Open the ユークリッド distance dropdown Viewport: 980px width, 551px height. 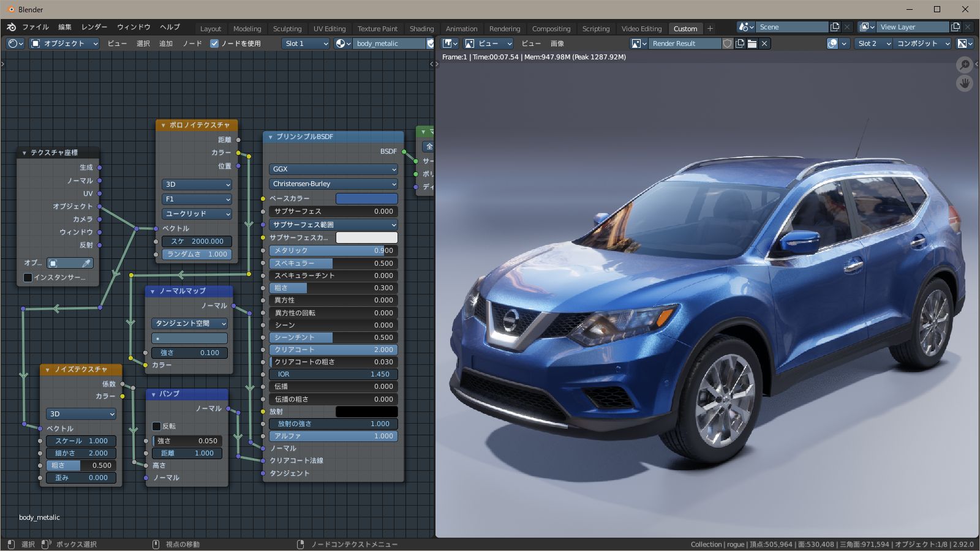click(x=197, y=214)
